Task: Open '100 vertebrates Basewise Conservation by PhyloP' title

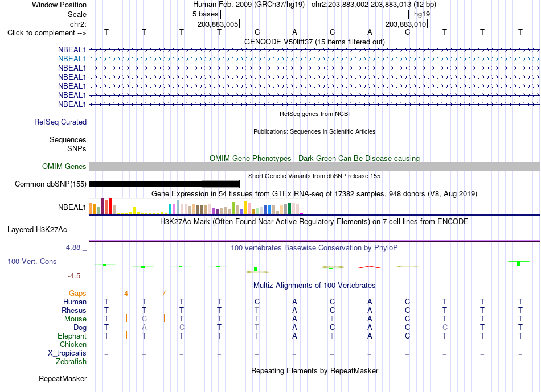Action: point(314,248)
